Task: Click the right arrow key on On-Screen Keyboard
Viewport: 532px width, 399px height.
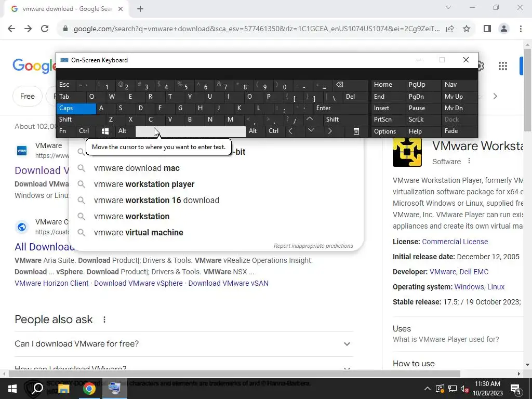Action: [x=329, y=131]
